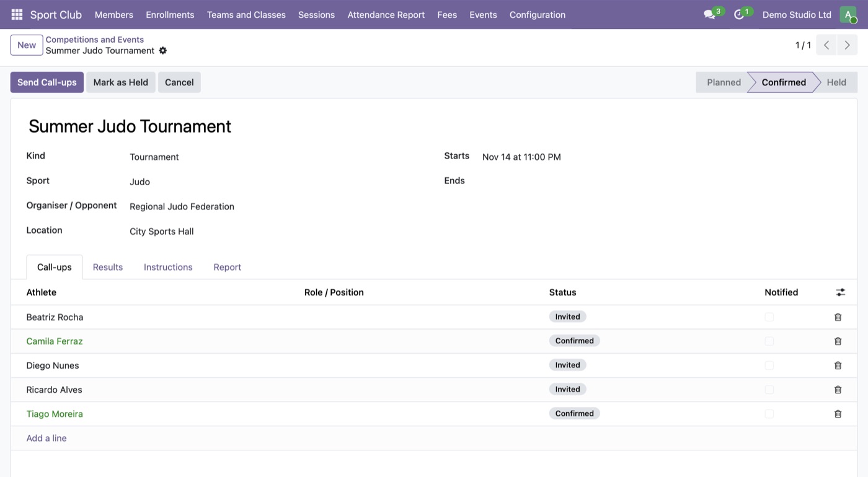Open optional columns settings in Call-ups table
The image size is (868, 477).
coord(841,292)
